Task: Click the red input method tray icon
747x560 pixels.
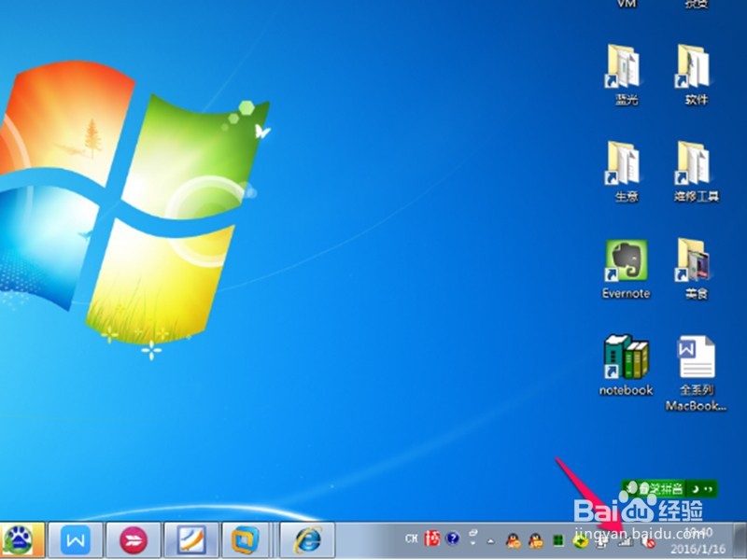Action: (x=431, y=539)
